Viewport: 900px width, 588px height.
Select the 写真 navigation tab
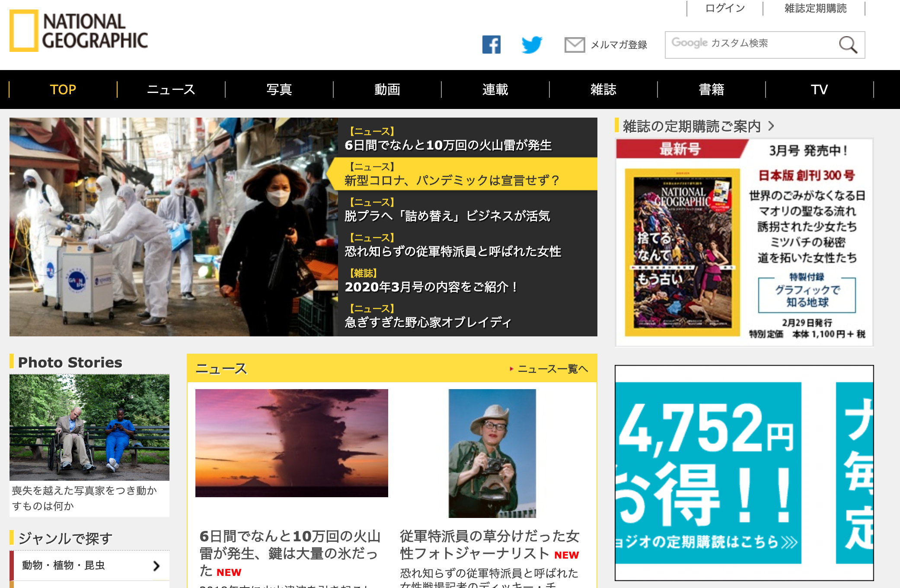coord(279,89)
